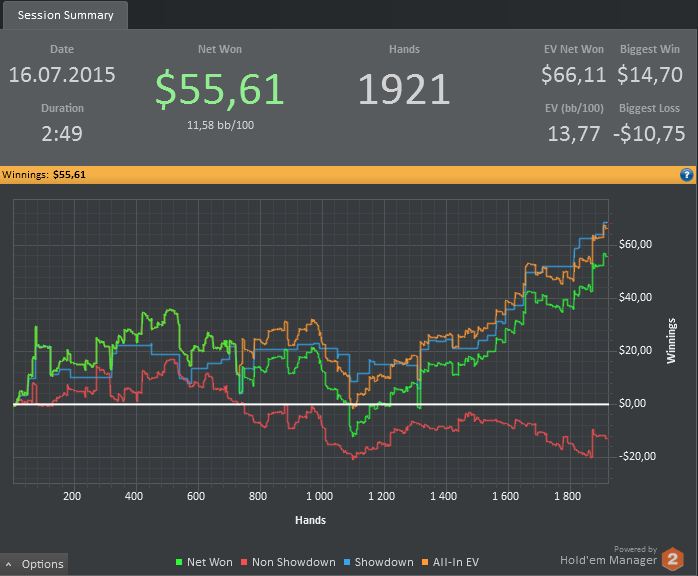Viewport: 698px width, 576px height.
Task: Click the 1 000 x-axis label
Action: click(x=319, y=496)
